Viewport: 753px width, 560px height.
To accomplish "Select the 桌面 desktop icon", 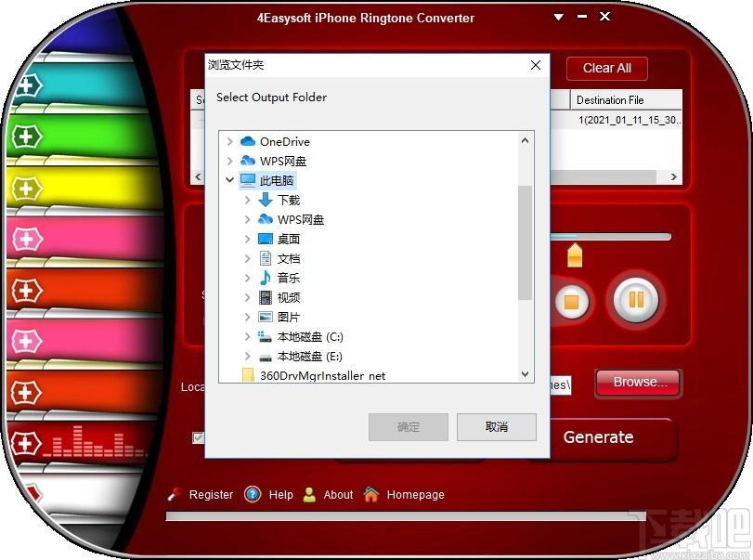I will pyautogui.click(x=266, y=239).
